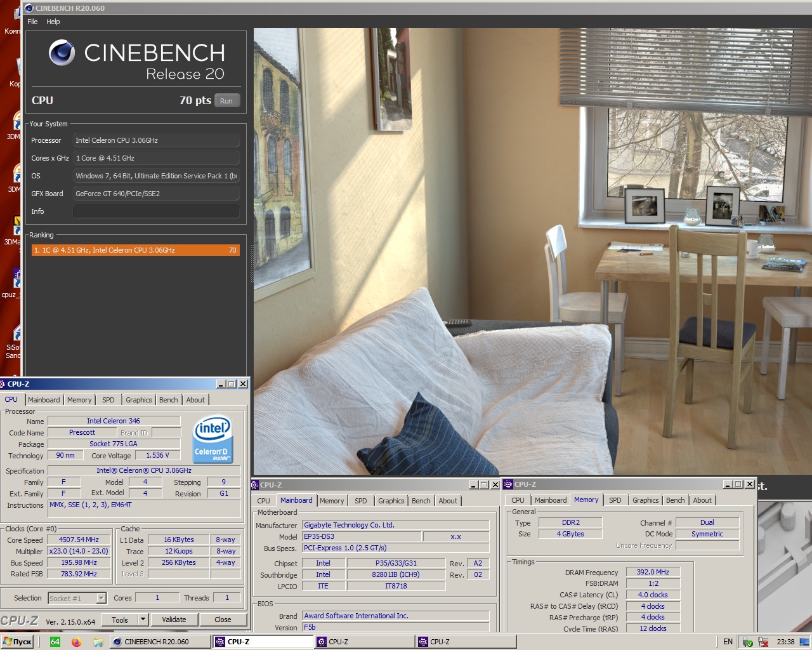Click the Close button in CPU-Z
812x650 pixels.
[223, 620]
